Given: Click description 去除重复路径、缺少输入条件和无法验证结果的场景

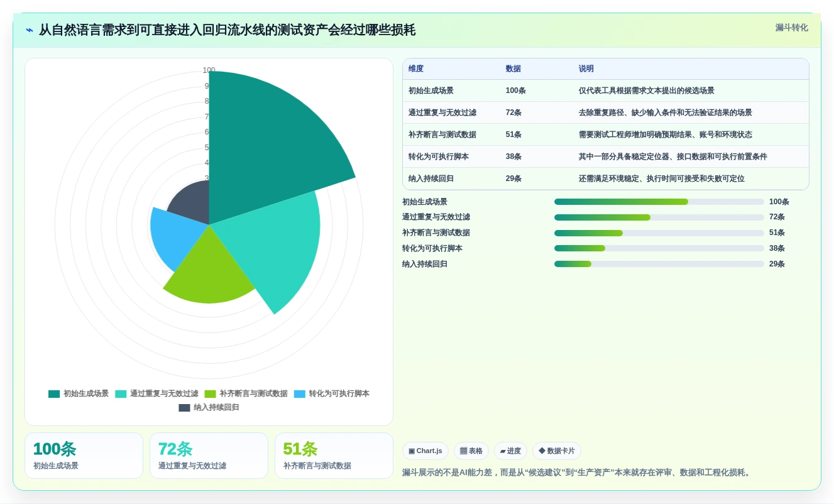Looking at the screenshot, I should (666, 112).
